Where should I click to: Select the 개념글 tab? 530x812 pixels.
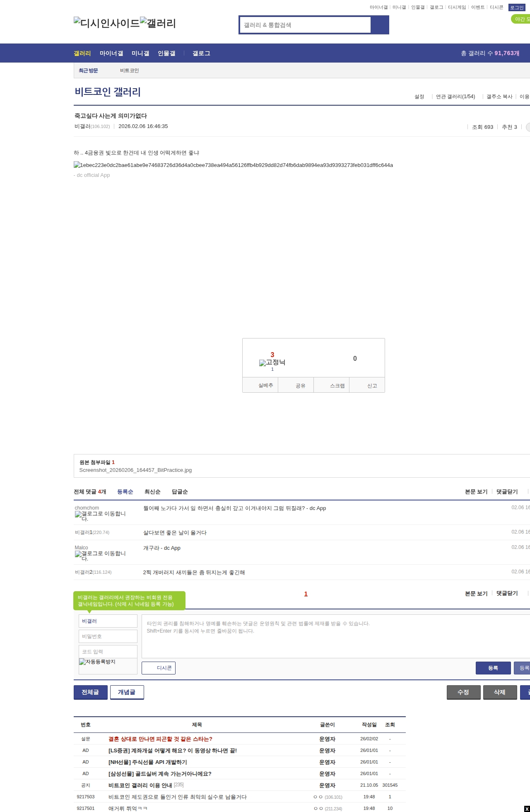click(x=127, y=692)
